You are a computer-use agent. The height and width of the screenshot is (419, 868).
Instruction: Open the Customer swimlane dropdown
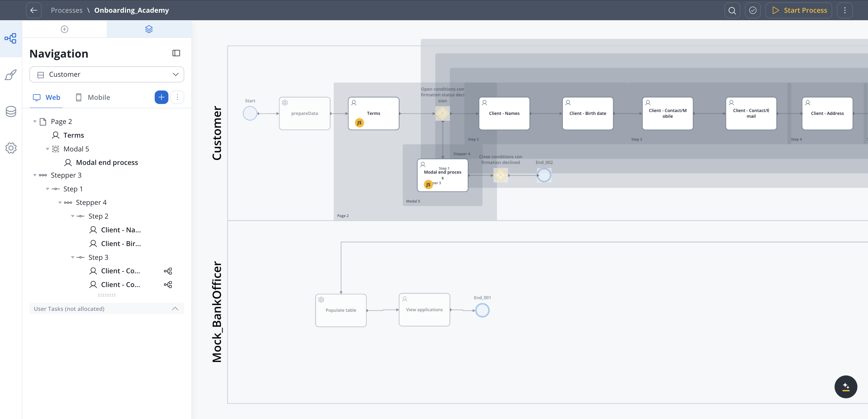tap(106, 74)
